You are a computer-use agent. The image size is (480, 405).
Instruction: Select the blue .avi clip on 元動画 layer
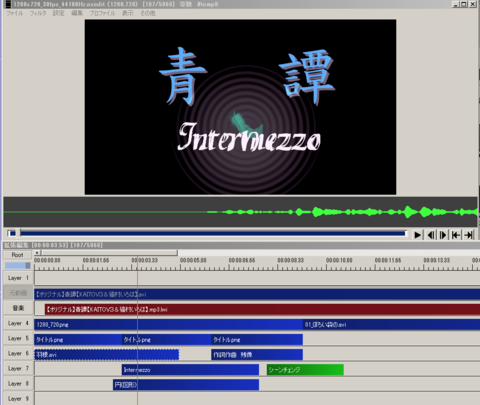tap(257, 294)
